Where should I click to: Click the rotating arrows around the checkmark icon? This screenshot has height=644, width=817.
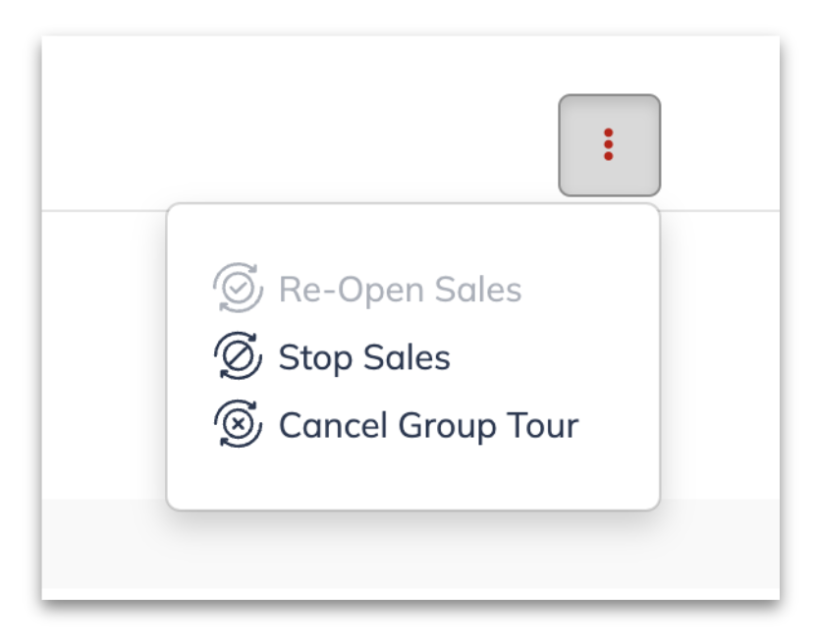tap(238, 288)
